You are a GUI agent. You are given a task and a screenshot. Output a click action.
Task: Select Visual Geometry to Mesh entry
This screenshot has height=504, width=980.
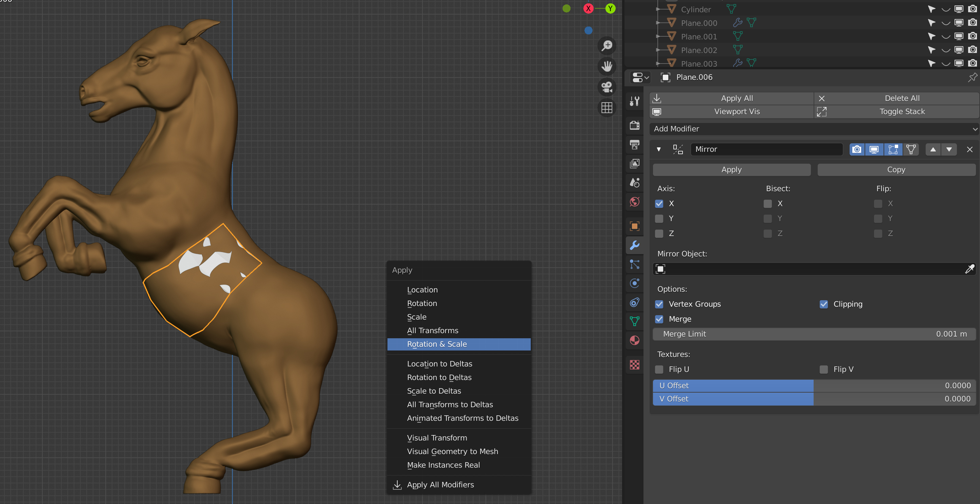452,451
